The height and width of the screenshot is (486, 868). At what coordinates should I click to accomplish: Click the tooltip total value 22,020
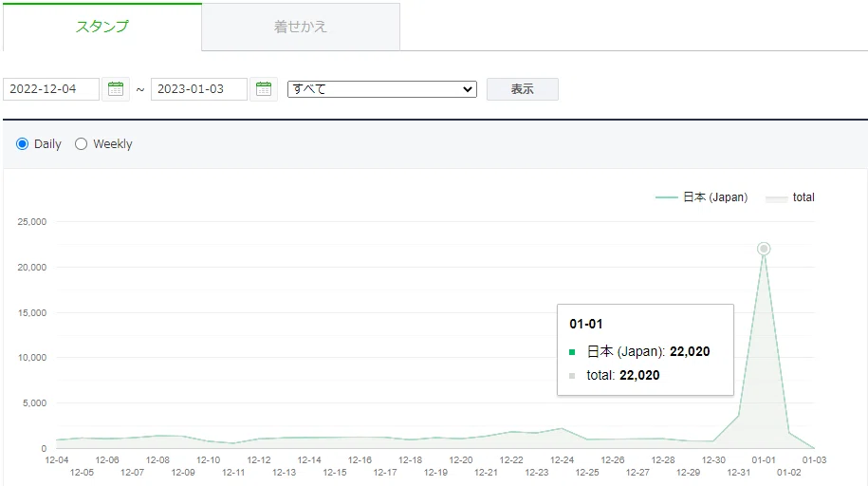[x=639, y=375]
